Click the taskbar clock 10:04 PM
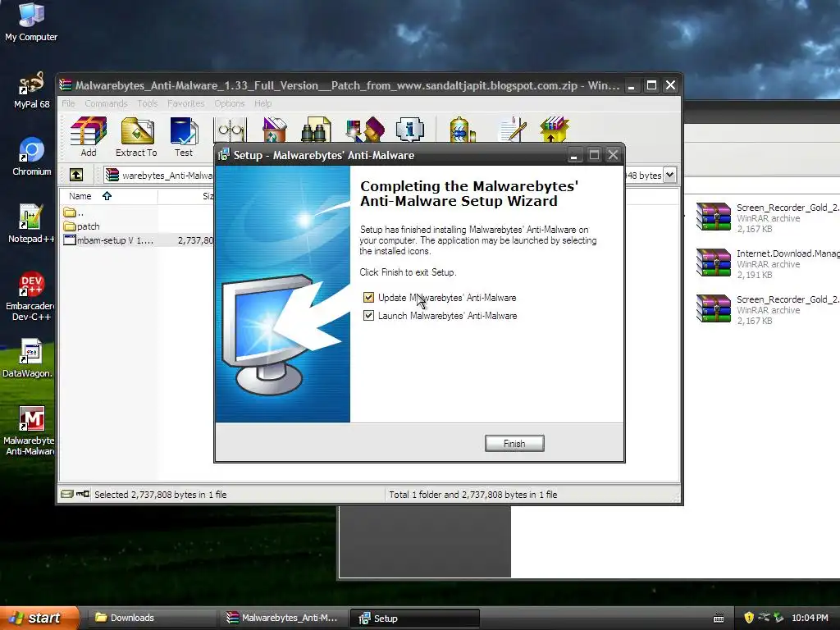 click(810, 618)
